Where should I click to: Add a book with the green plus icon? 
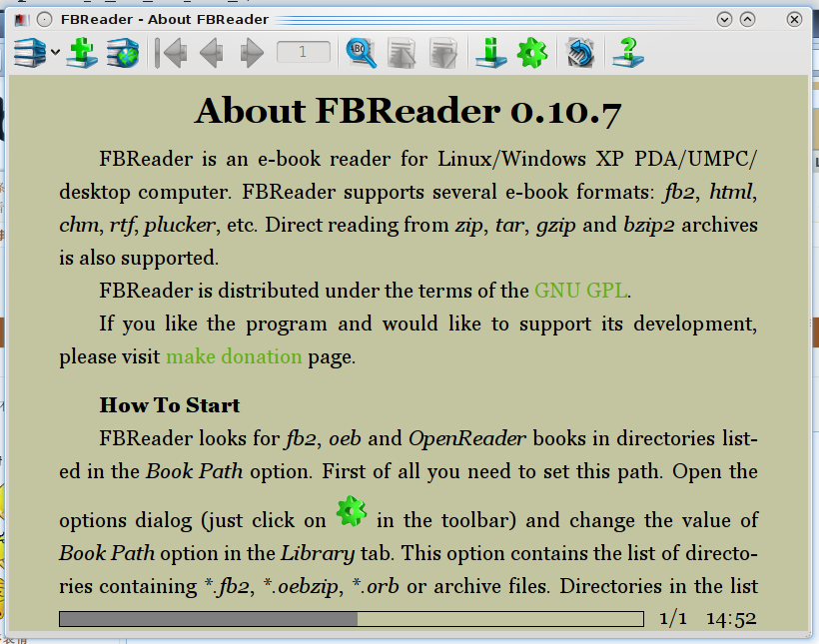[x=82, y=53]
